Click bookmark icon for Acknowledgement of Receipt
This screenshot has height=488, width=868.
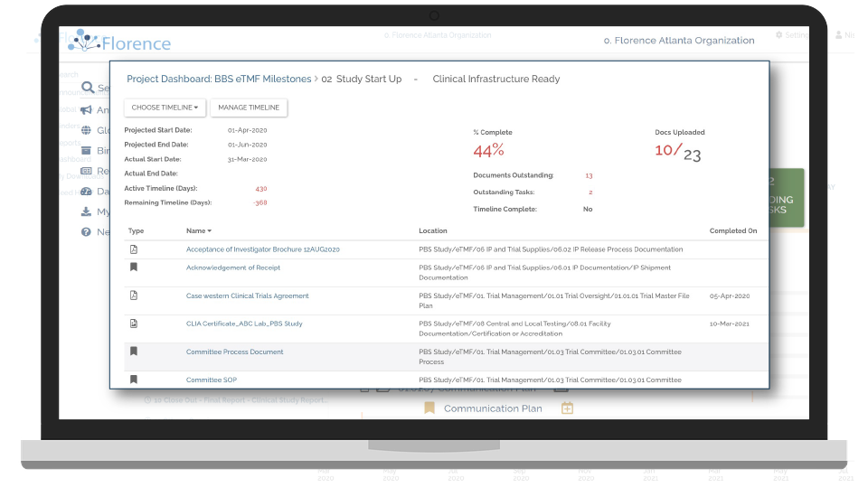[x=134, y=267]
